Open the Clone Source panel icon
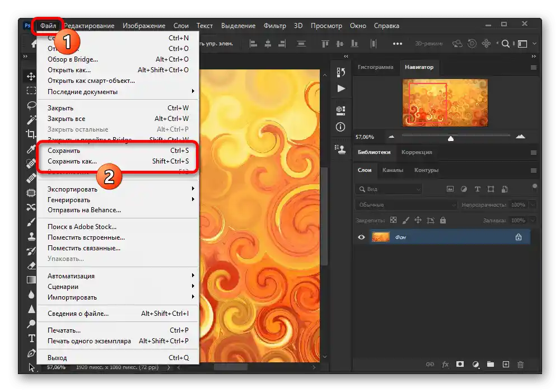The height and width of the screenshot is (392, 560). 340,149
